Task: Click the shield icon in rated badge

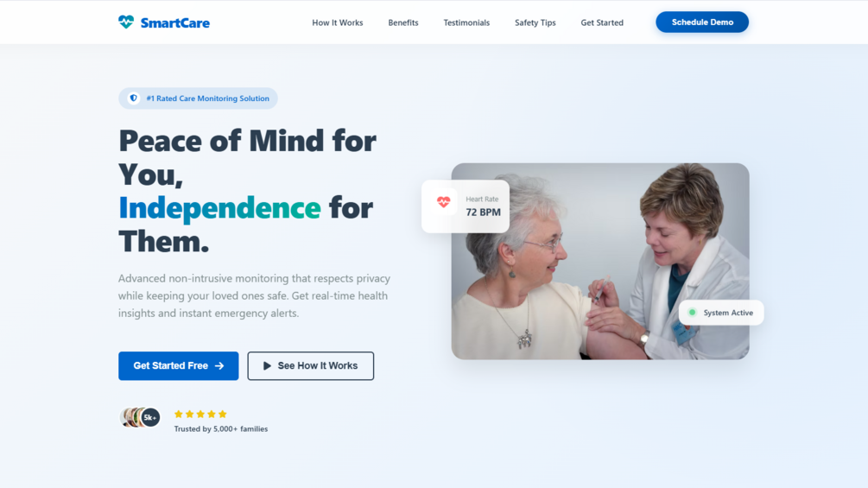Action: 133,98
